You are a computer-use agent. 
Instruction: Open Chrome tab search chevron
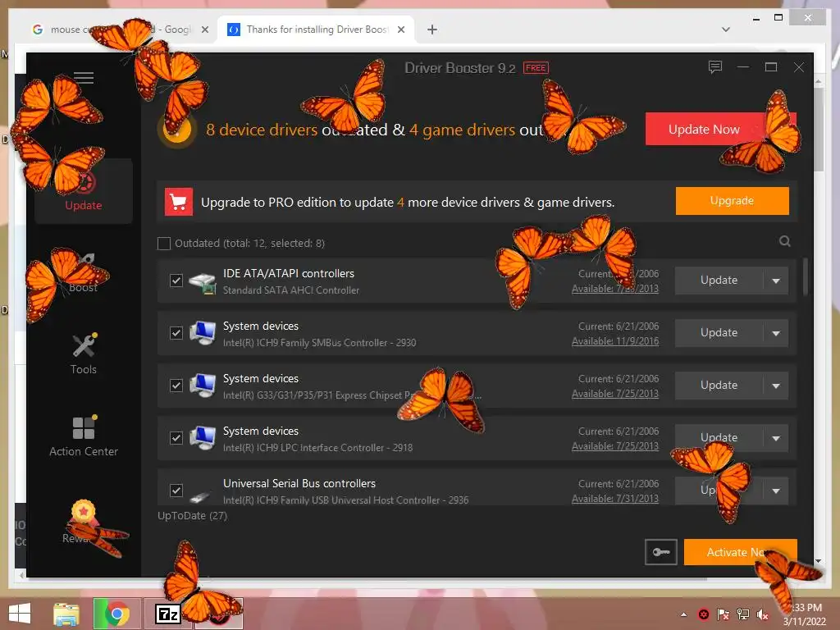click(x=726, y=30)
